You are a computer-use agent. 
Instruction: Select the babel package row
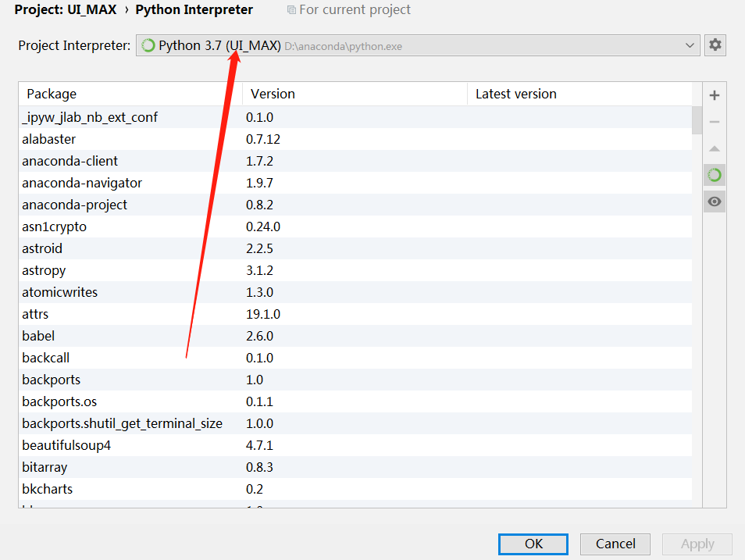[x=355, y=336]
